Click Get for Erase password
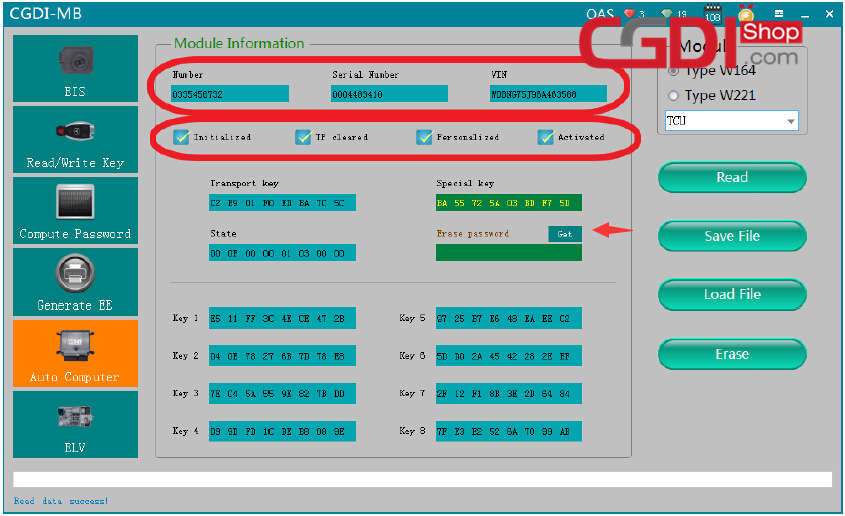Screen dimensions: 845x516 564,234
